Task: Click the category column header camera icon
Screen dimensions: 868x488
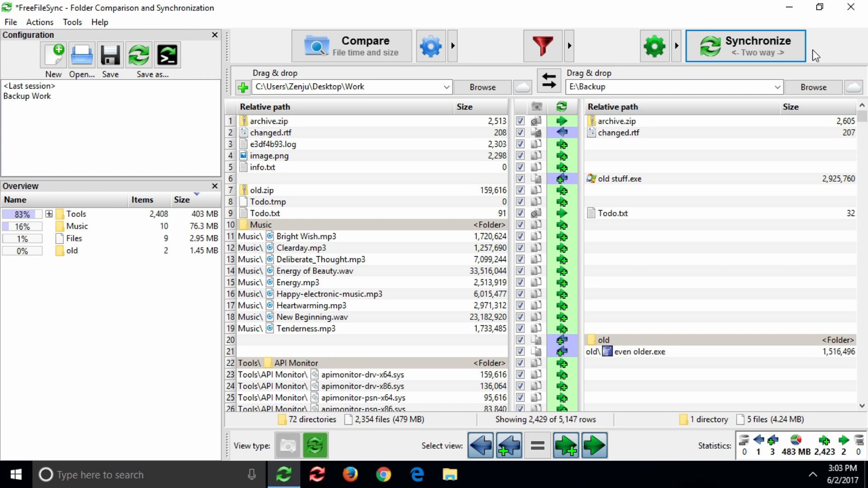Action: [x=536, y=107]
